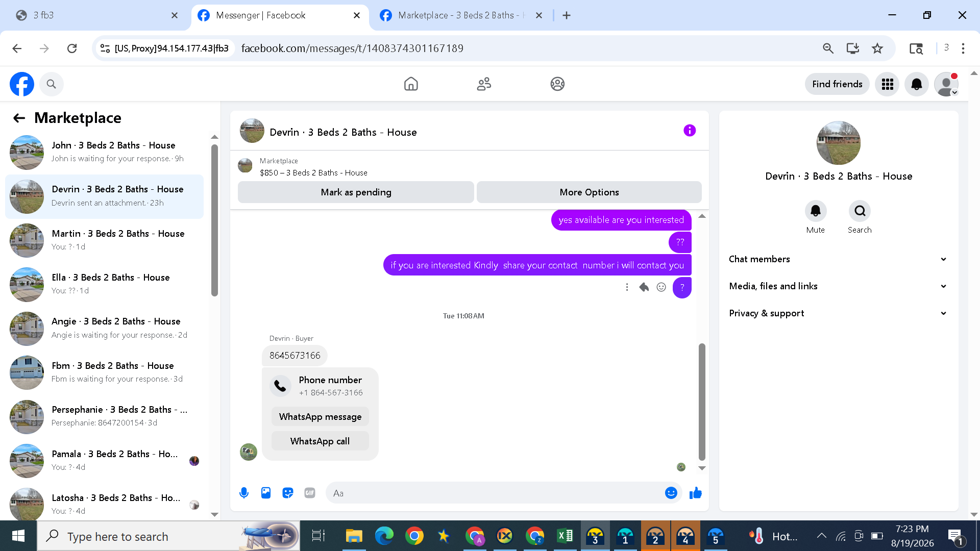Viewport: 980px width, 551px height.
Task: Open the account profile avatar menu
Action: [x=946, y=84]
